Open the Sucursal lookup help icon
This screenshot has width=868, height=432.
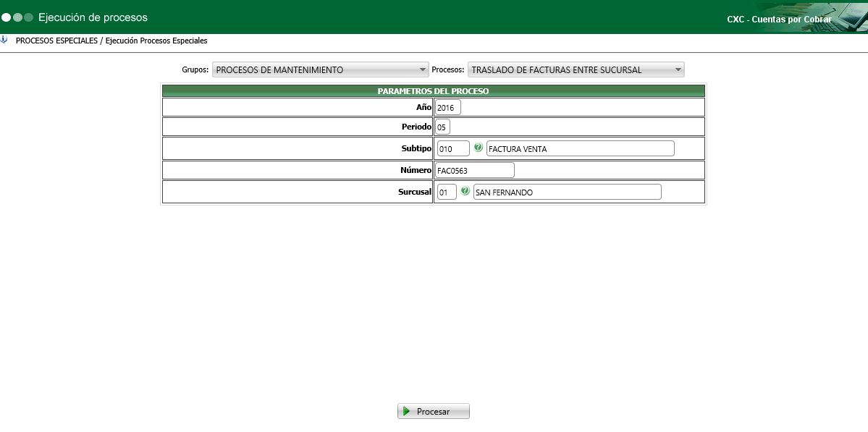(x=464, y=191)
